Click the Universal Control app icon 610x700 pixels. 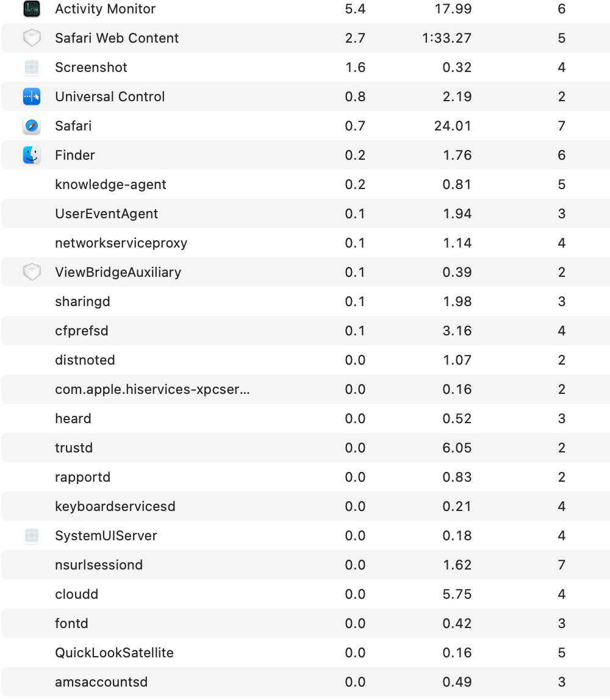click(x=32, y=96)
